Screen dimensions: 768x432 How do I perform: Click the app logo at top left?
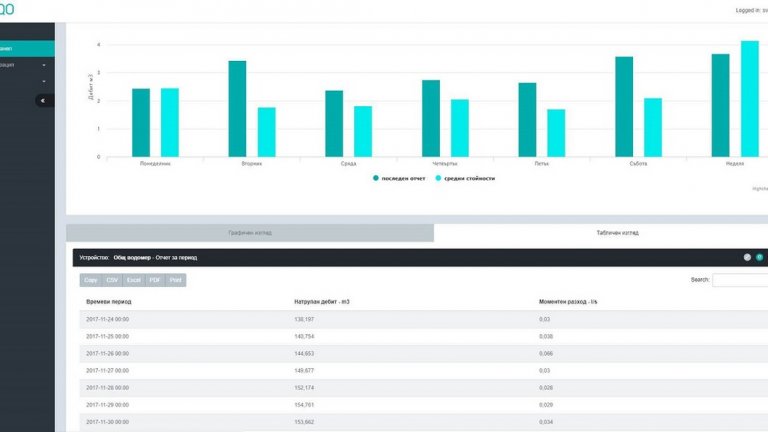tap(8, 9)
